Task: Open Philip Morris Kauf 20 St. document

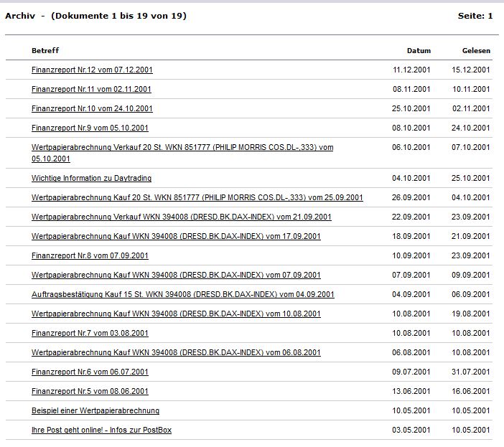Action: pyautogui.click(x=197, y=197)
